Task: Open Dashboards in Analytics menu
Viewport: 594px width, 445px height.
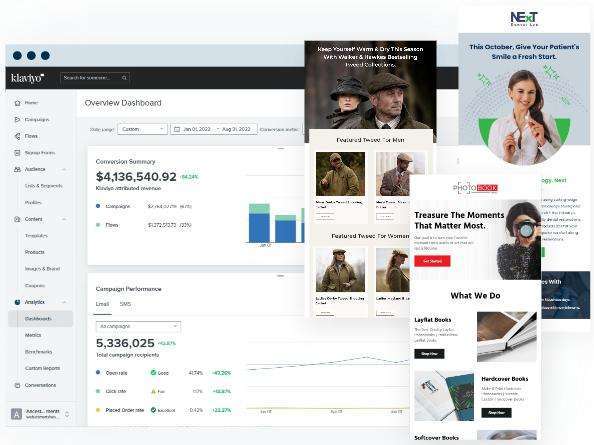Action: [38, 319]
